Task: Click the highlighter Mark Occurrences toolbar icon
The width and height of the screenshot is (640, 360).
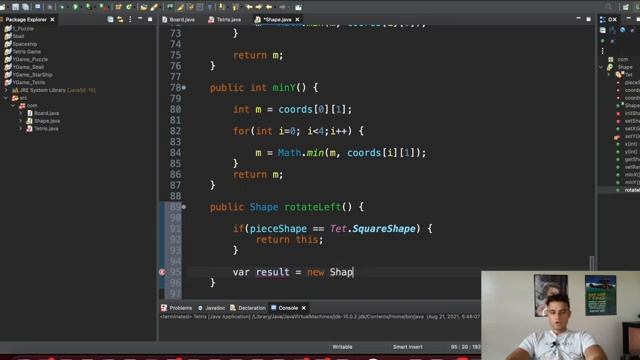Action: pyautogui.click(x=180, y=7)
